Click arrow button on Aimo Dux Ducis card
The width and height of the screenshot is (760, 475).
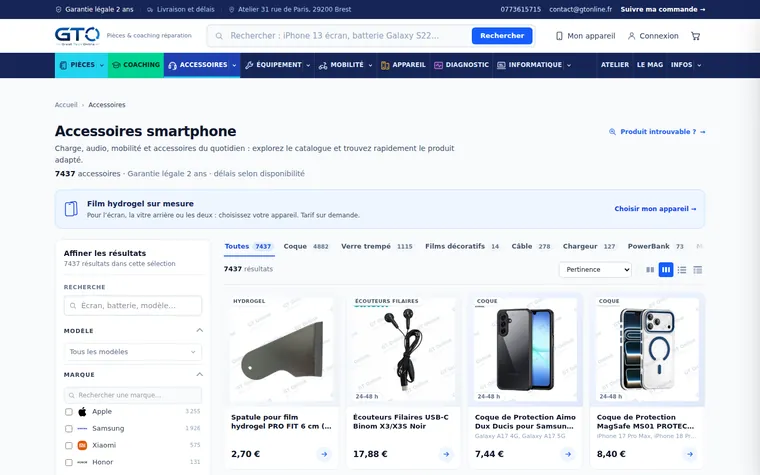point(568,454)
